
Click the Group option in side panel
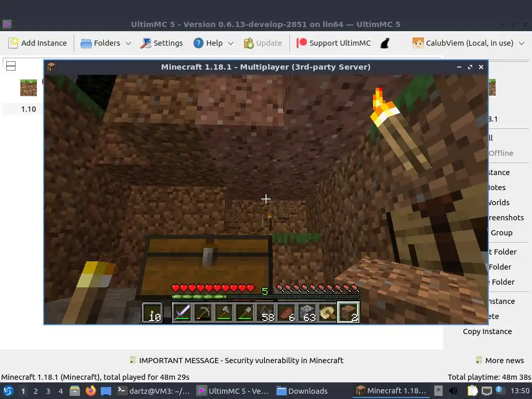[501, 233]
